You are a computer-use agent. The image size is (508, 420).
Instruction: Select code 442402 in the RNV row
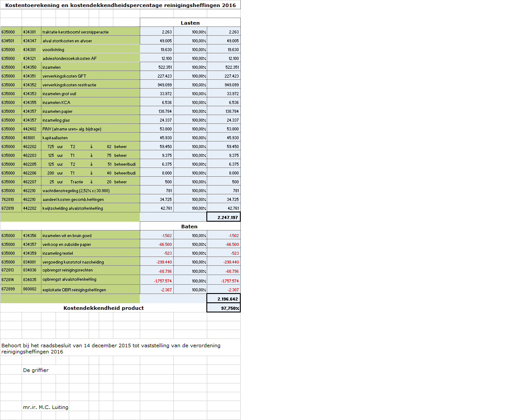[31, 129]
